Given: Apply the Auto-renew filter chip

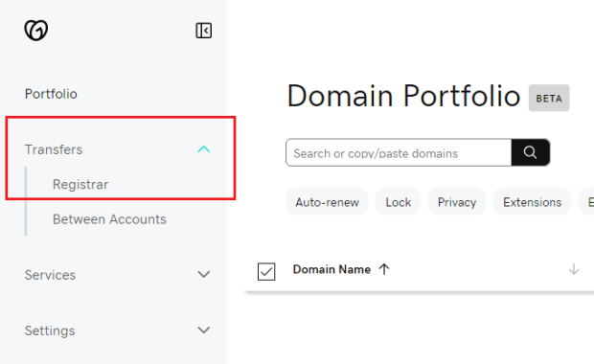Looking at the screenshot, I should click(327, 202).
